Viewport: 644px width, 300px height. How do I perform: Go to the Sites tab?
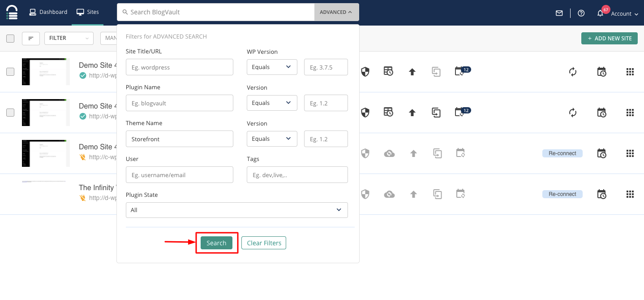pos(87,12)
